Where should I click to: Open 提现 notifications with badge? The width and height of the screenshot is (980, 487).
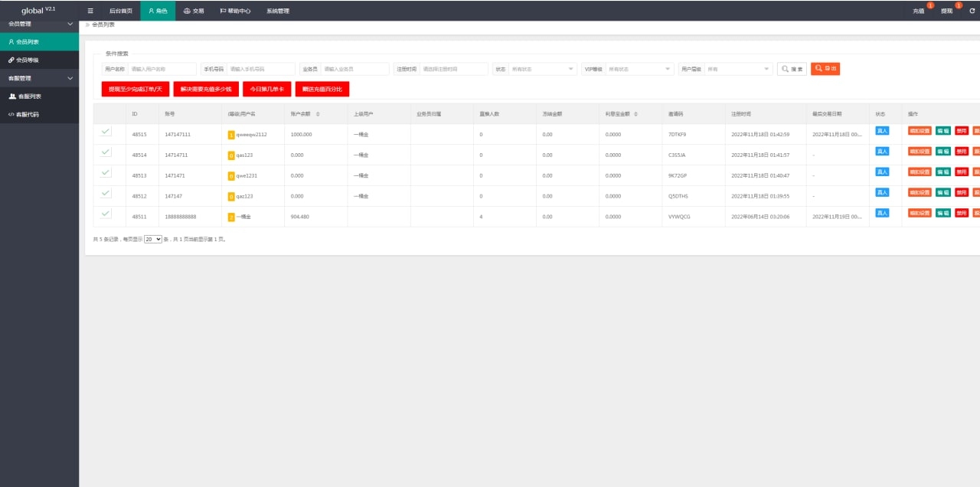pos(947,11)
